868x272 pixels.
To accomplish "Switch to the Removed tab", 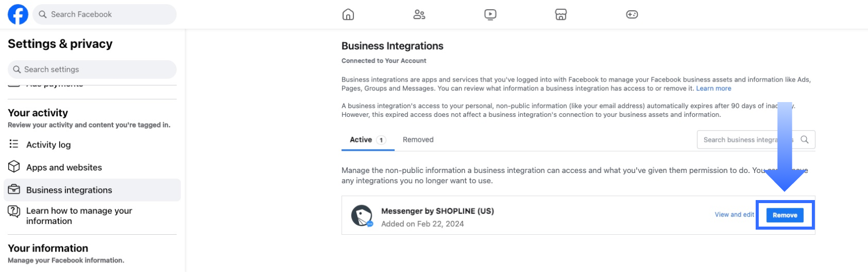I will [418, 140].
